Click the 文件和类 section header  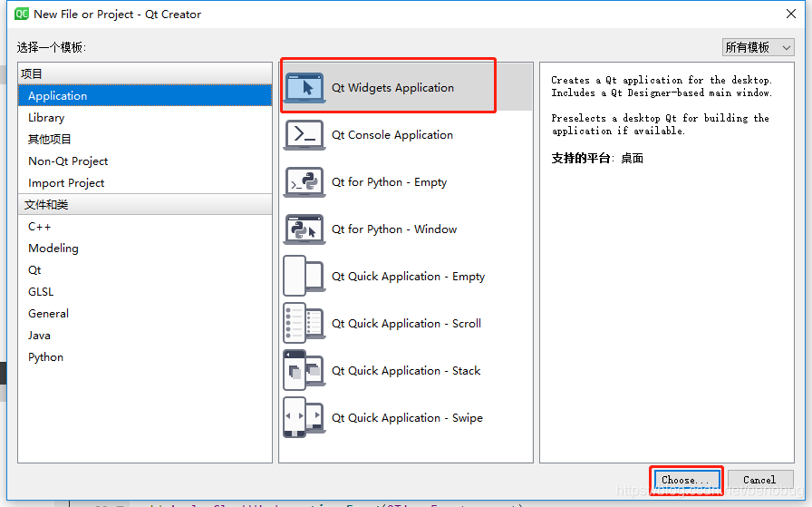[x=145, y=205]
